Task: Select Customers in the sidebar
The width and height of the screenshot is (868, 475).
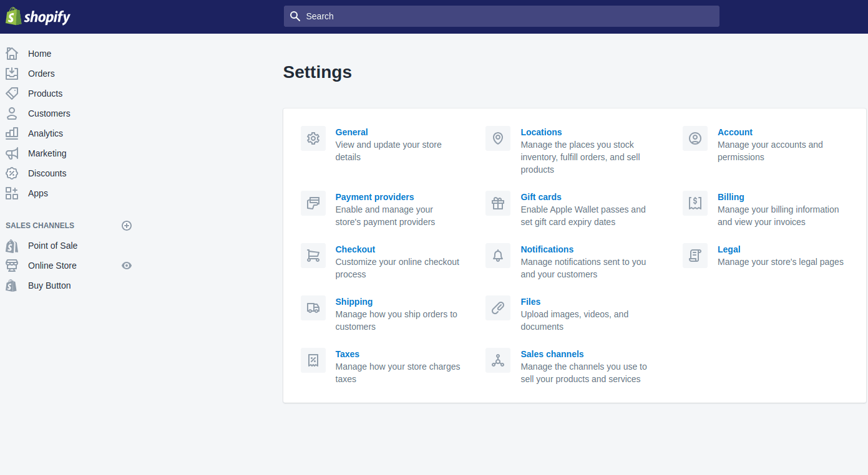Action: 49,113
